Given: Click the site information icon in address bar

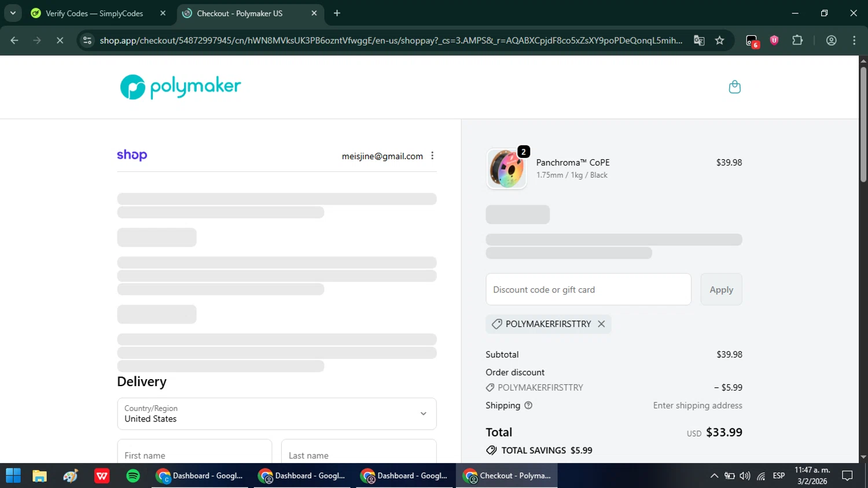Looking at the screenshot, I should (87, 41).
